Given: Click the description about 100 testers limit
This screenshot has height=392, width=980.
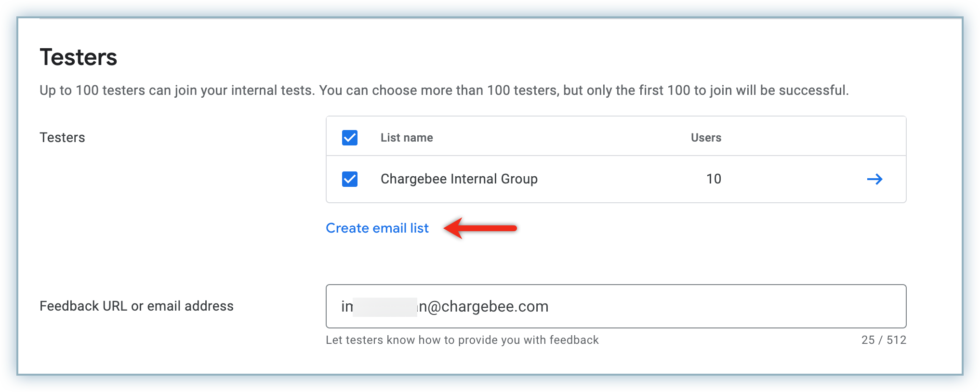Looking at the screenshot, I should point(444,91).
